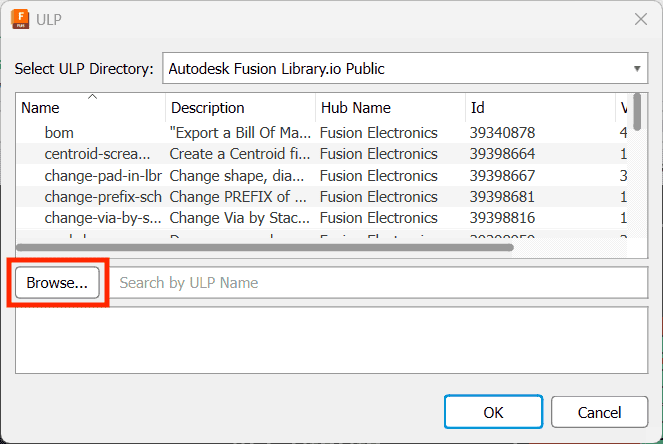
Task: Open the Select ULP Directory dropdown
Action: click(x=405, y=68)
